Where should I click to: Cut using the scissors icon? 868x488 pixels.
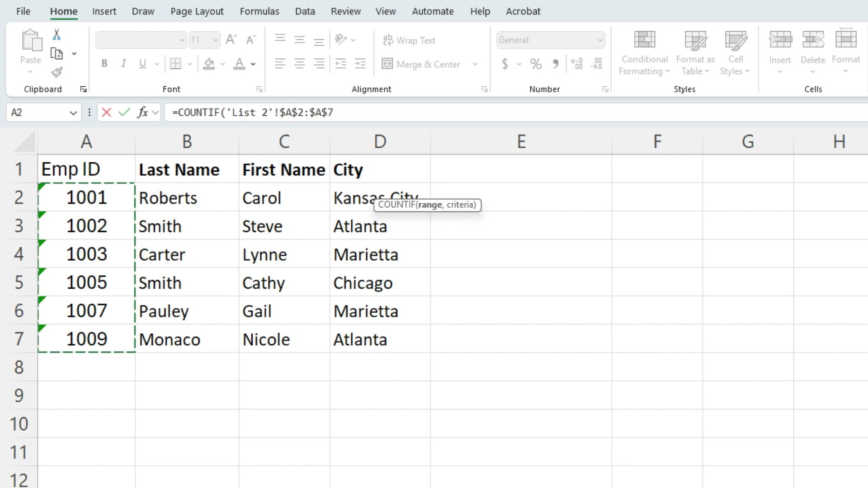click(57, 34)
